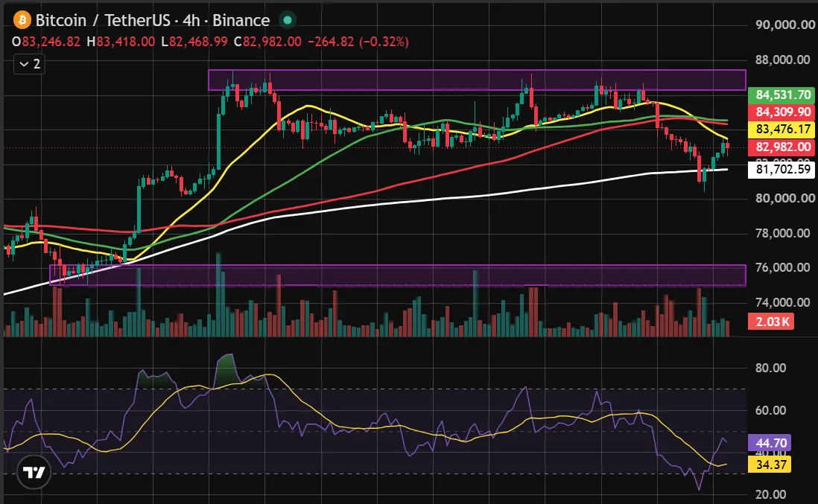Click the 78,000.00 price axis label

pos(782,233)
